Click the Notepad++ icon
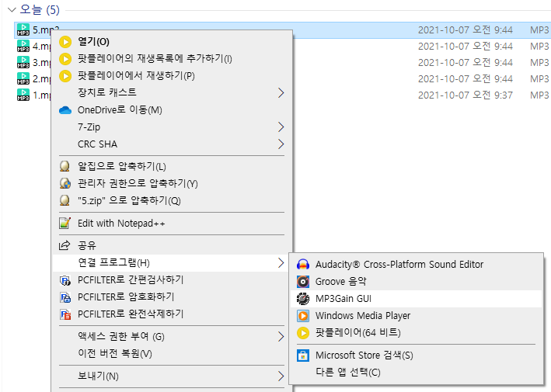The width and height of the screenshot is (551, 392). coord(65,224)
